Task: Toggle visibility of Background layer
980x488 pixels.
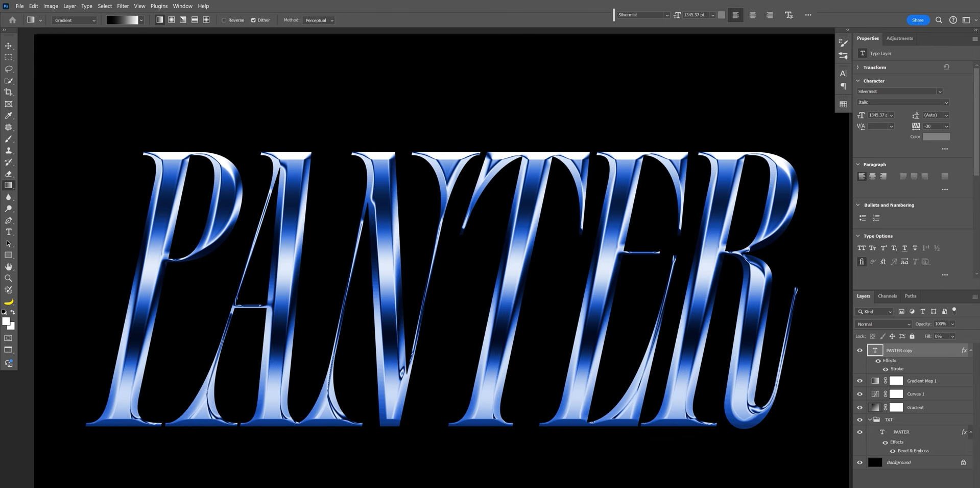Action: [x=860, y=463]
